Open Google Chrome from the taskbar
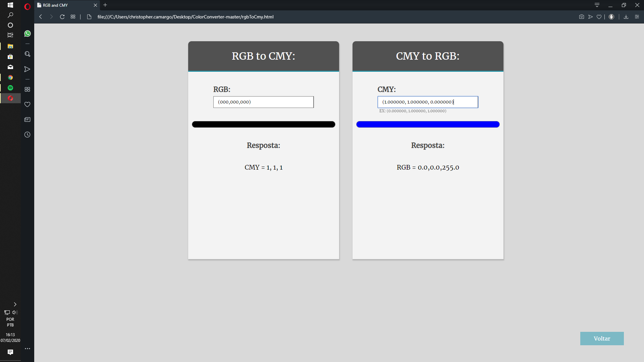The width and height of the screenshot is (644, 362). click(10, 77)
